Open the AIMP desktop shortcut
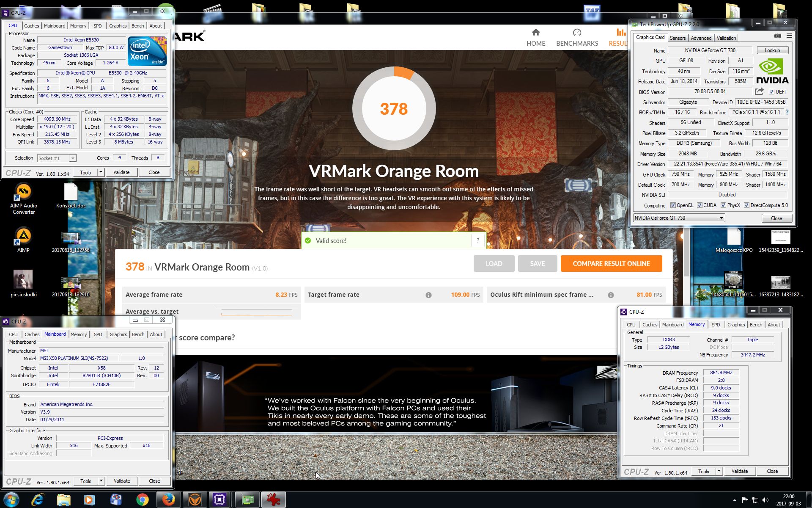Viewport: 812px width, 508px height. [x=23, y=240]
